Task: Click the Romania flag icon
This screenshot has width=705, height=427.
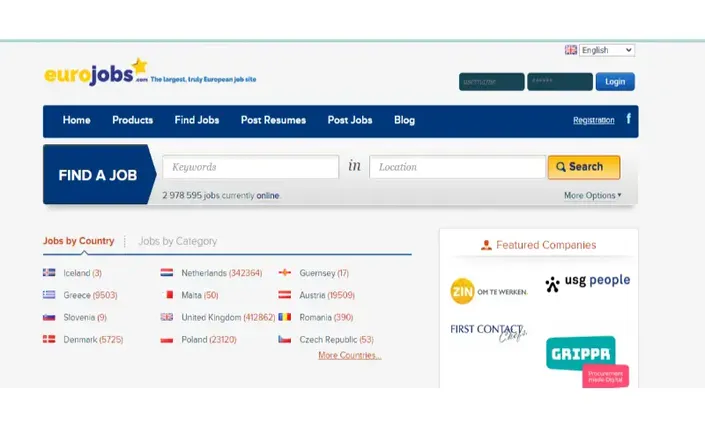Action: (x=285, y=317)
